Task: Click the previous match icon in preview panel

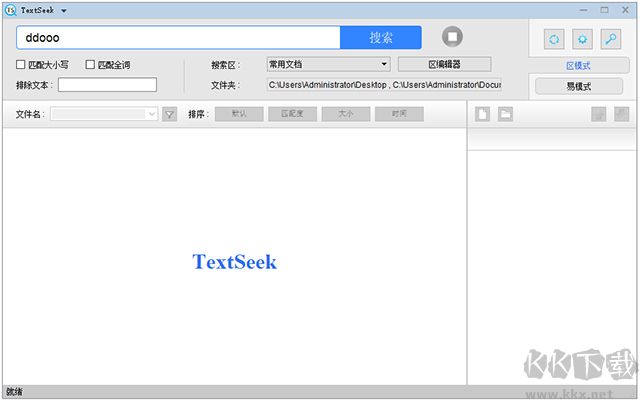Action: pyautogui.click(x=599, y=114)
